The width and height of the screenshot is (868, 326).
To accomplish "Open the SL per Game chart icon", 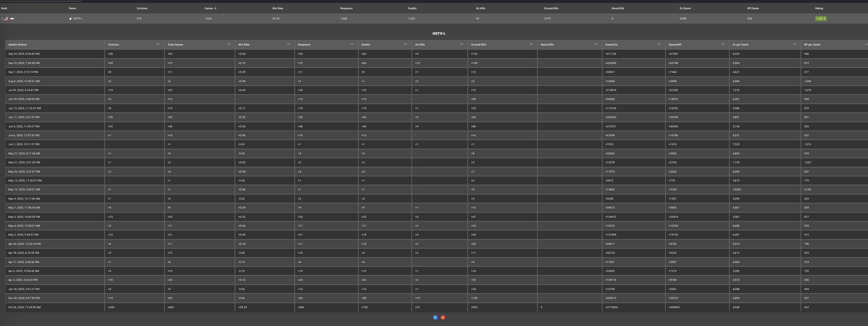I will (795, 44).
